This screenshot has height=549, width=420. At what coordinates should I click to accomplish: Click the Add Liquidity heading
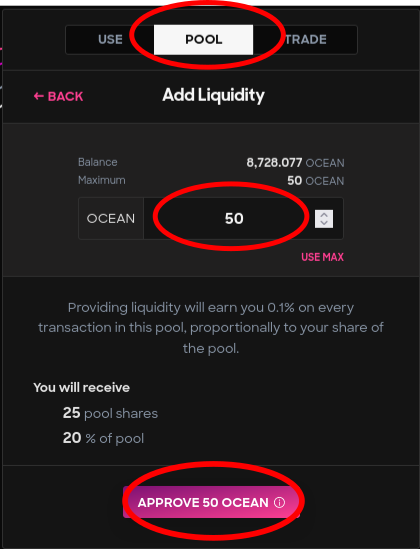[213, 96]
